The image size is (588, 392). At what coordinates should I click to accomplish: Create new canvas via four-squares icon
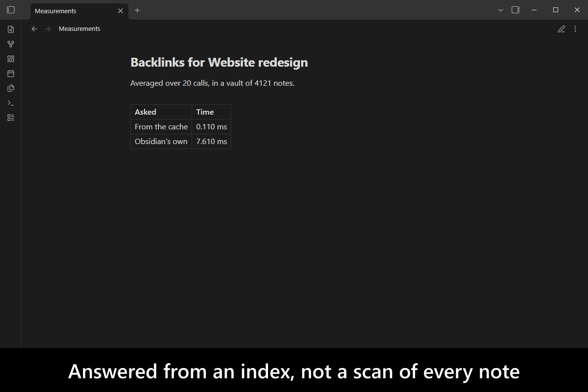click(x=11, y=59)
